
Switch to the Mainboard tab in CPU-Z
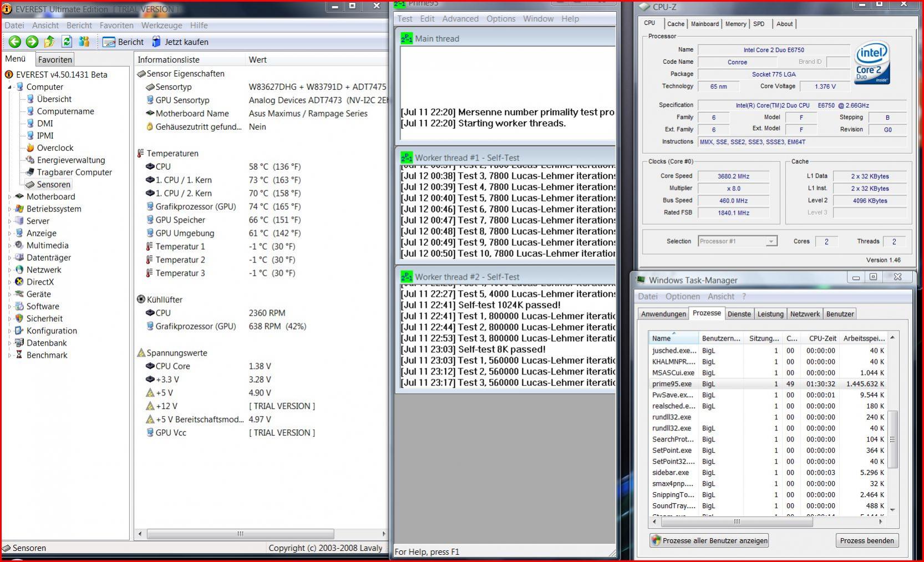(705, 24)
